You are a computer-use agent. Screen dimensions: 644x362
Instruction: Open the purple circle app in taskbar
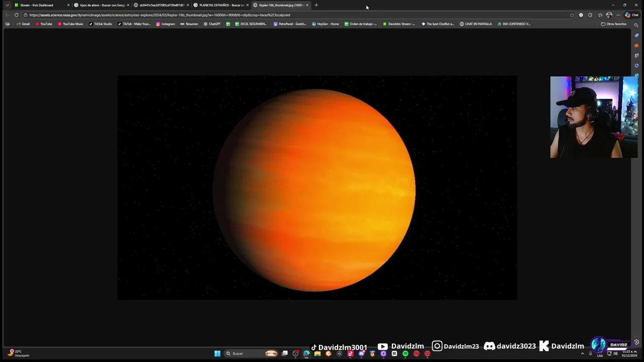[x=383, y=353]
